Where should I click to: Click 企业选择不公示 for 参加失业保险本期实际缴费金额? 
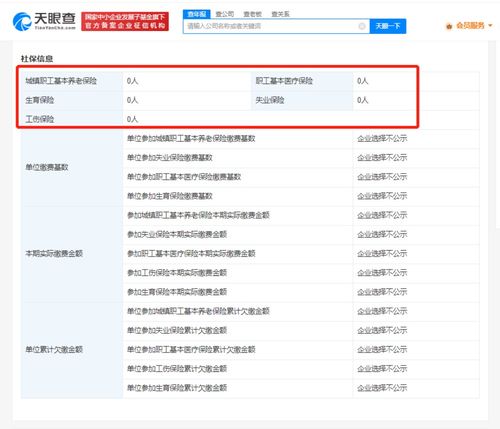tap(382, 234)
